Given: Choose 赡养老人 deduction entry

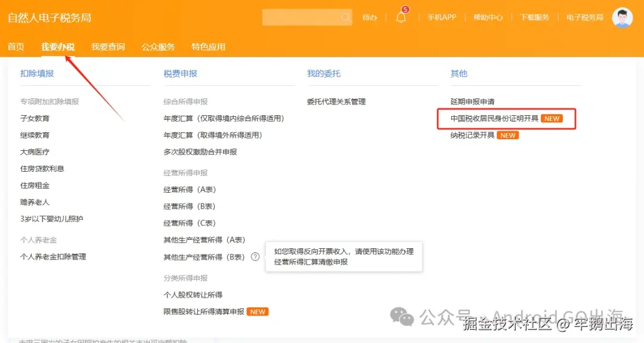Looking at the screenshot, I should tap(35, 202).
